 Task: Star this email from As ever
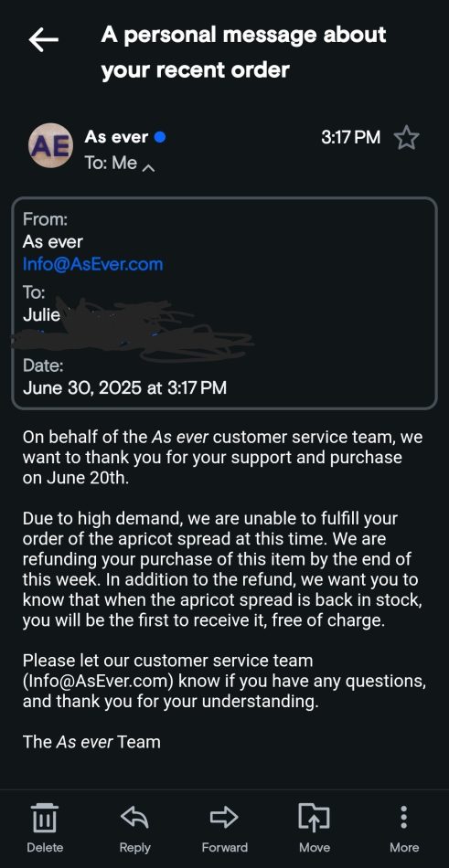(406, 138)
